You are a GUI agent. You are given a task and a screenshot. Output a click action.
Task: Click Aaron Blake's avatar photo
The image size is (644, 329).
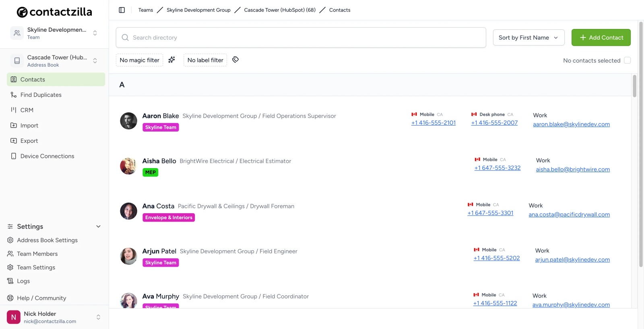coord(128,121)
